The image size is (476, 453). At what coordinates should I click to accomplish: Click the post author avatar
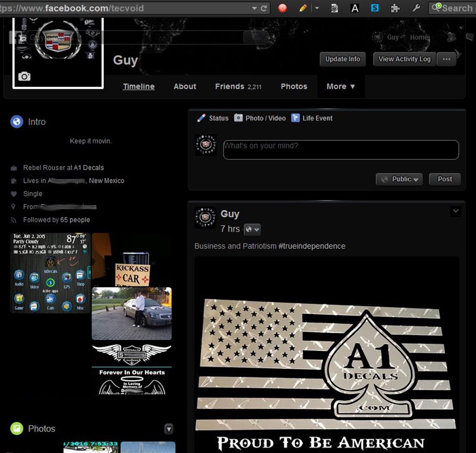pyautogui.click(x=206, y=218)
